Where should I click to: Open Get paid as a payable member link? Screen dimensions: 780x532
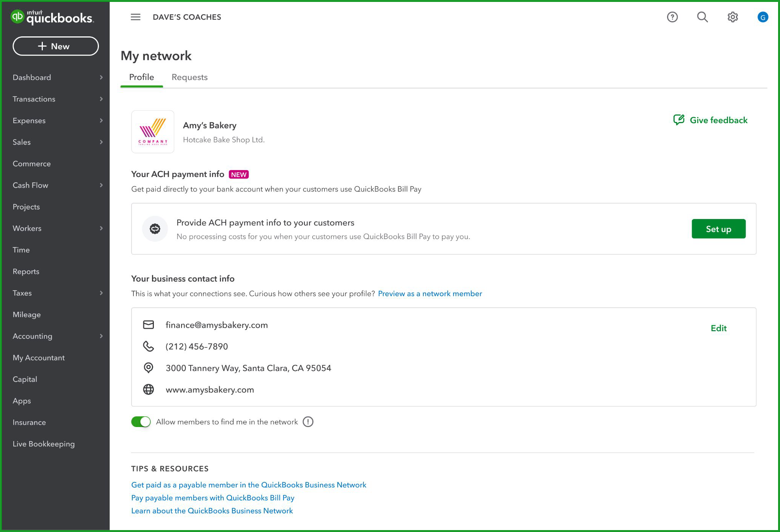249,485
